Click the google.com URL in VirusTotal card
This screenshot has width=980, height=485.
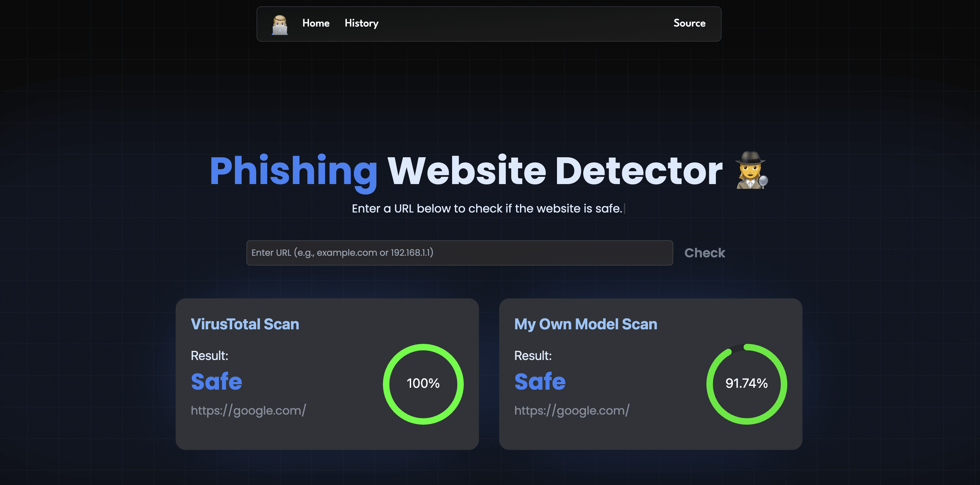[248, 410]
